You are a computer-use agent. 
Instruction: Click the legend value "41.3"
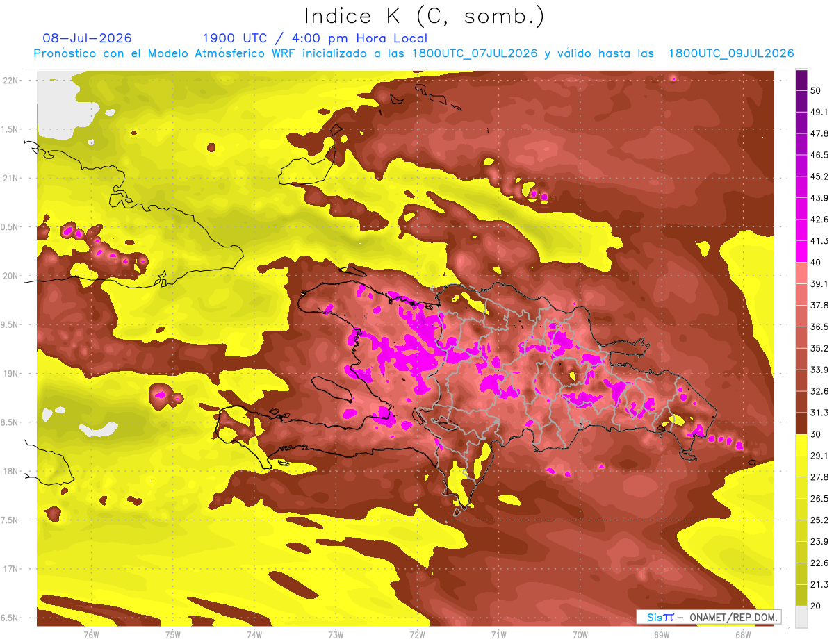pos(819,241)
